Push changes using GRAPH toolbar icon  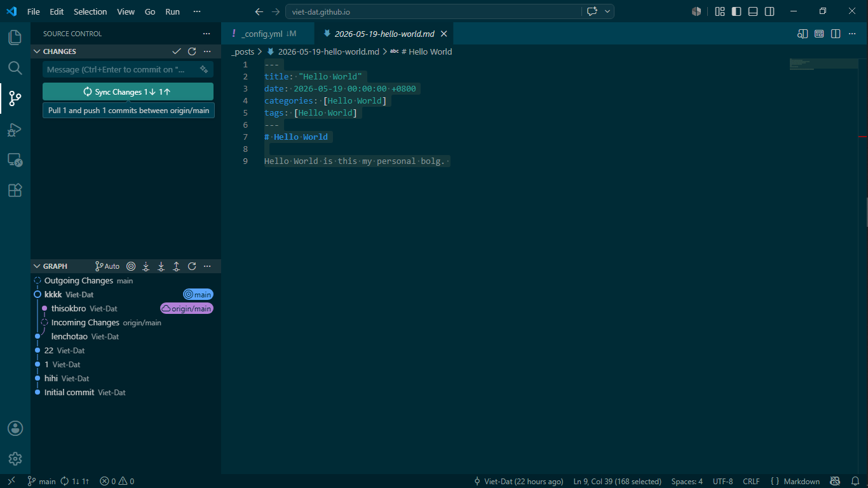(x=177, y=266)
